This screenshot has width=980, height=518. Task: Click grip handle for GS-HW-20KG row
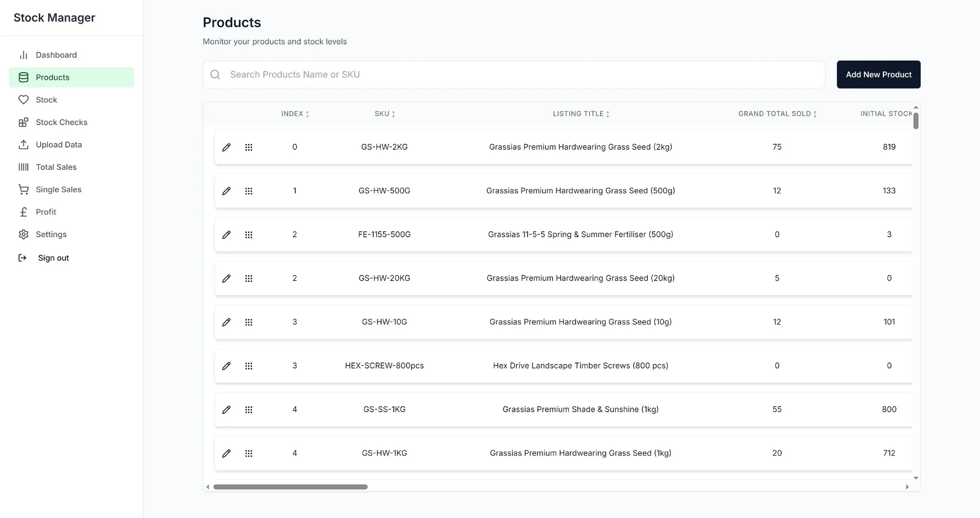point(249,278)
